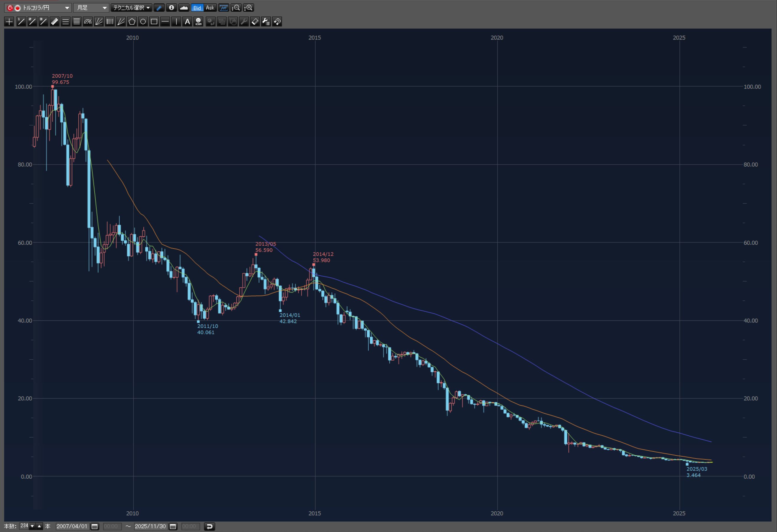Screen dimensions: 777x532
Task: Switch price display to Ask
Action: 210,8
